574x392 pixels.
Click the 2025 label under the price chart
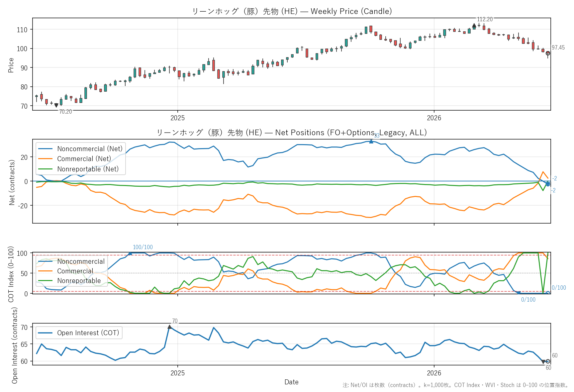[x=177, y=118]
